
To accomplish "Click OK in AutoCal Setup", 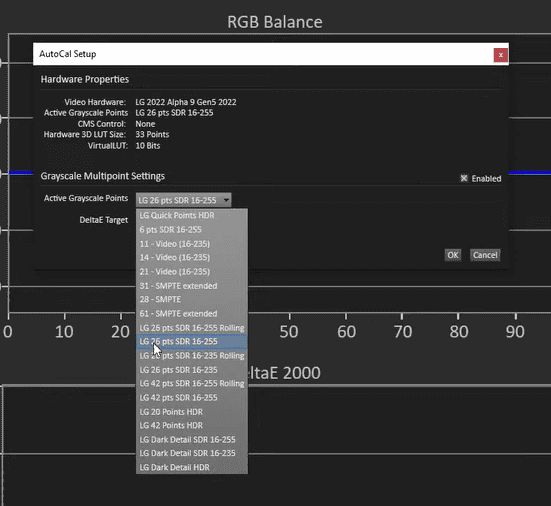I will (453, 255).
